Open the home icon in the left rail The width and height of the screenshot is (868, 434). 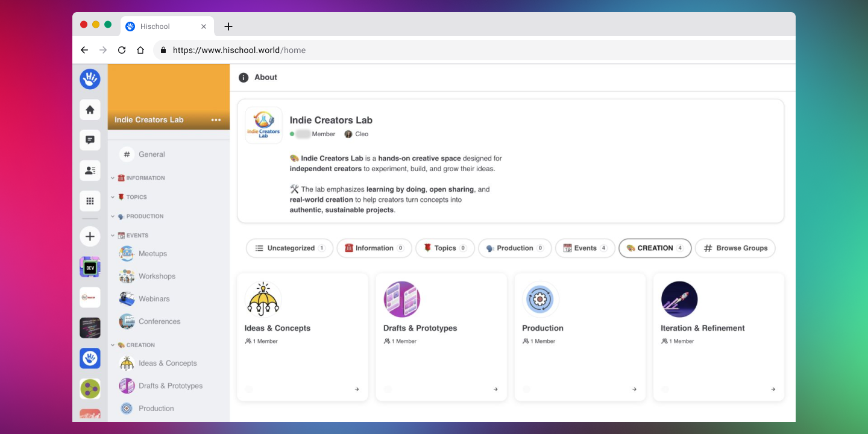tap(90, 110)
